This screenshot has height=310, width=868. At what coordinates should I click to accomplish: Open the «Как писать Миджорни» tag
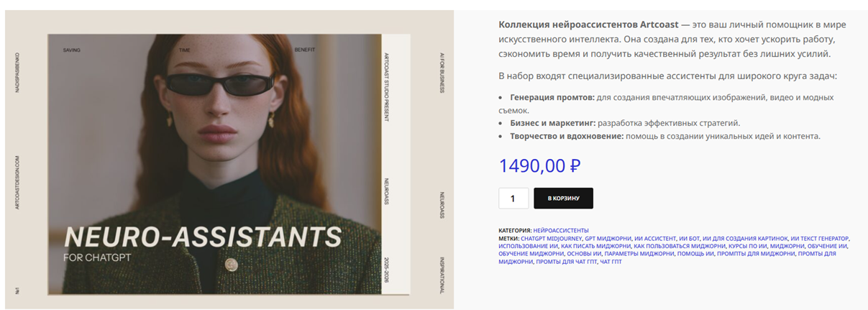point(596,246)
